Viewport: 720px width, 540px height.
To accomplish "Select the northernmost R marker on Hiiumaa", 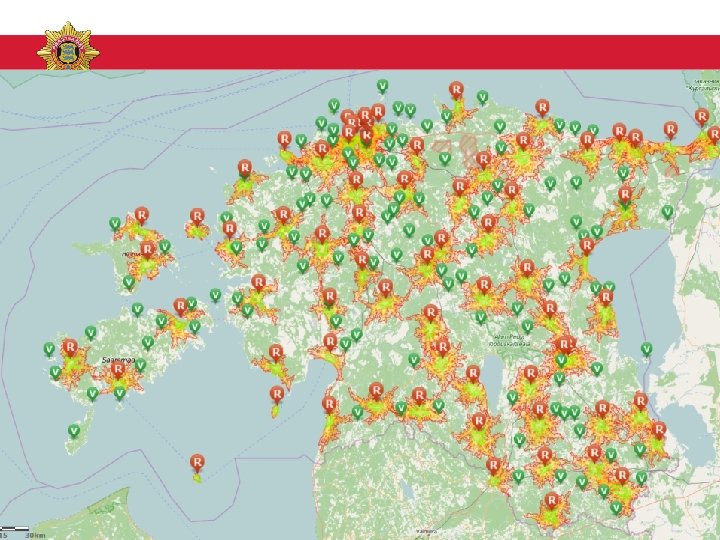I will click(x=141, y=215).
